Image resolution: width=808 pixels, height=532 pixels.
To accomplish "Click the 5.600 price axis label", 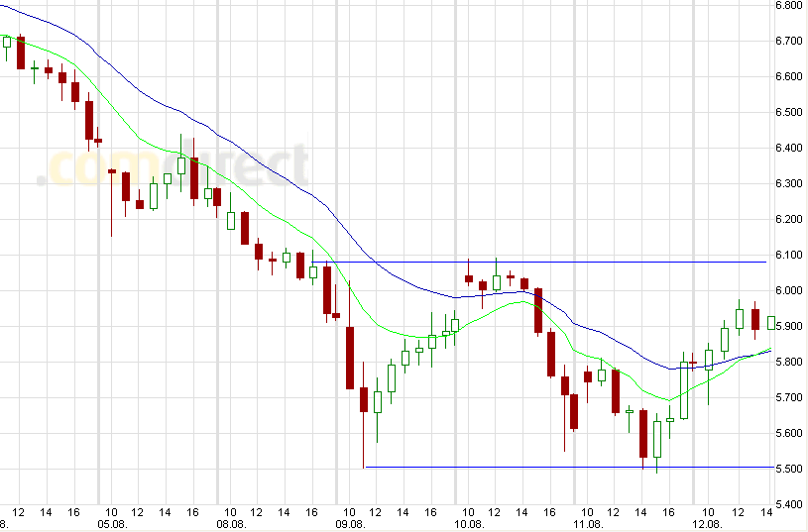I will click(789, 433).
